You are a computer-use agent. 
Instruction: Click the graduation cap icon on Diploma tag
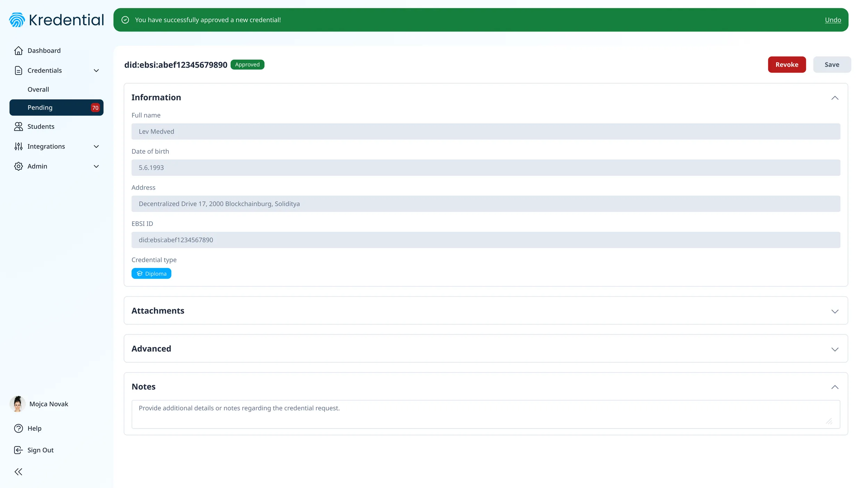140,274
